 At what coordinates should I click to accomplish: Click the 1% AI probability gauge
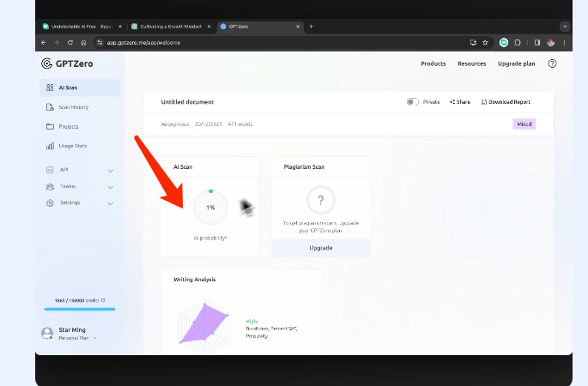pos(210,208)
